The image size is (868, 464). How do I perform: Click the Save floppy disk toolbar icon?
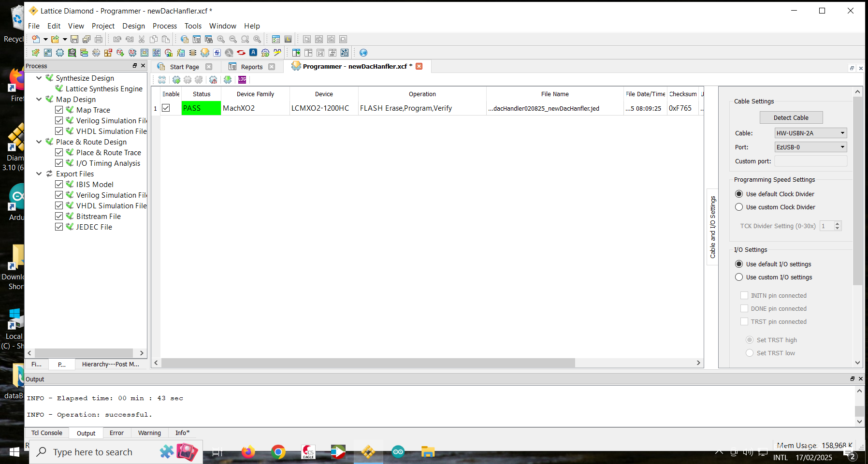coord(74,39)
